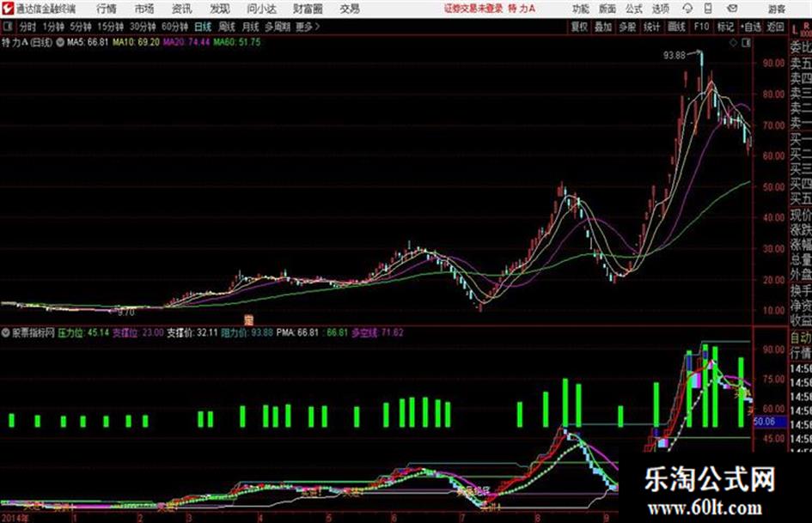Open the 资讯 menu
Image resolution: width=812 pixels, height=523 pixels.
pos(182,9)
